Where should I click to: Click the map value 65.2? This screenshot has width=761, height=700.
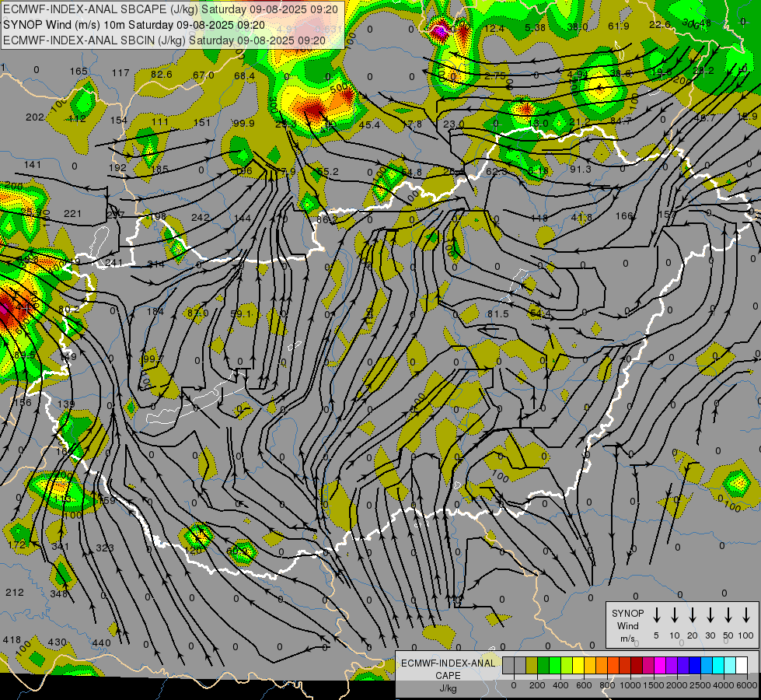pos(328,171)
